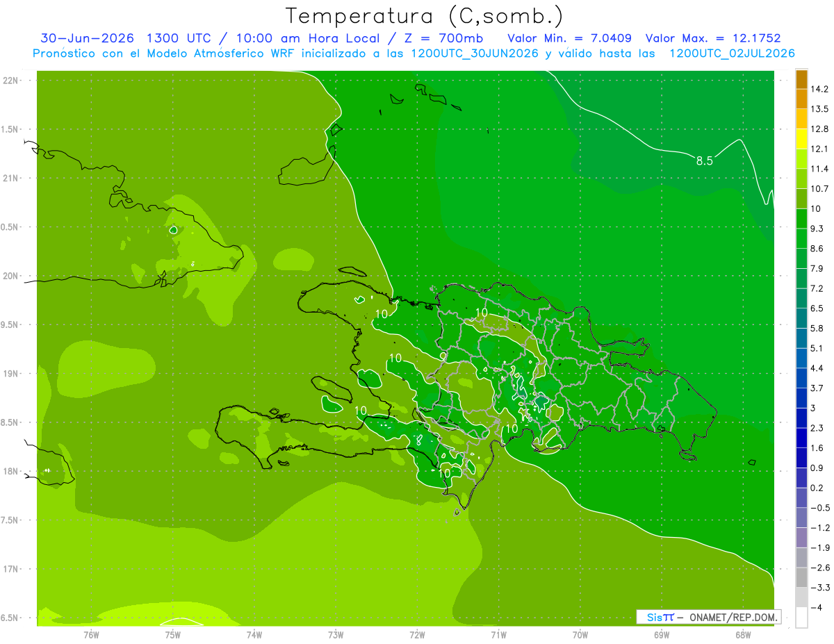The height and width of the screenshot is (644, 834).
Task: Click the colorbar label '-4'
Action: (x=816, y=607)
